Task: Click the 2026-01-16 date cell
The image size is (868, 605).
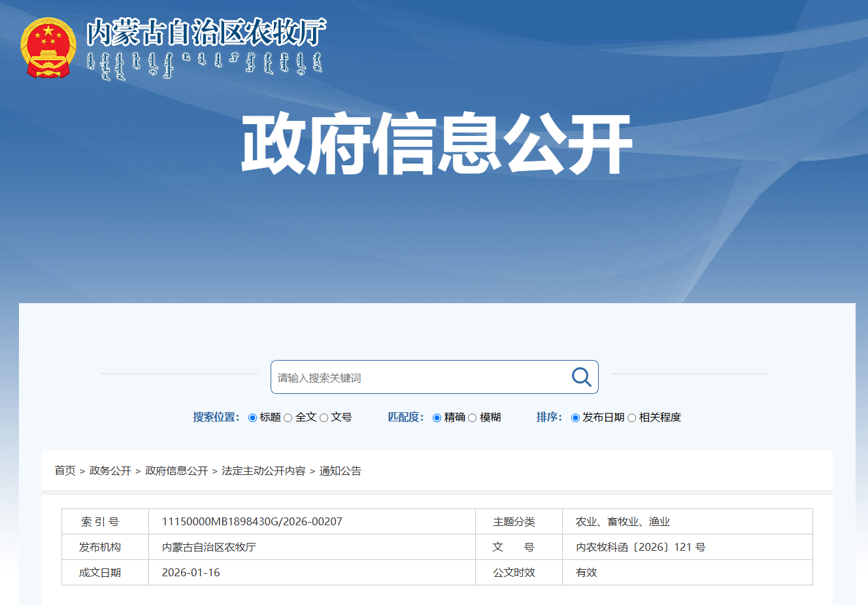Action: coord(191,573)
